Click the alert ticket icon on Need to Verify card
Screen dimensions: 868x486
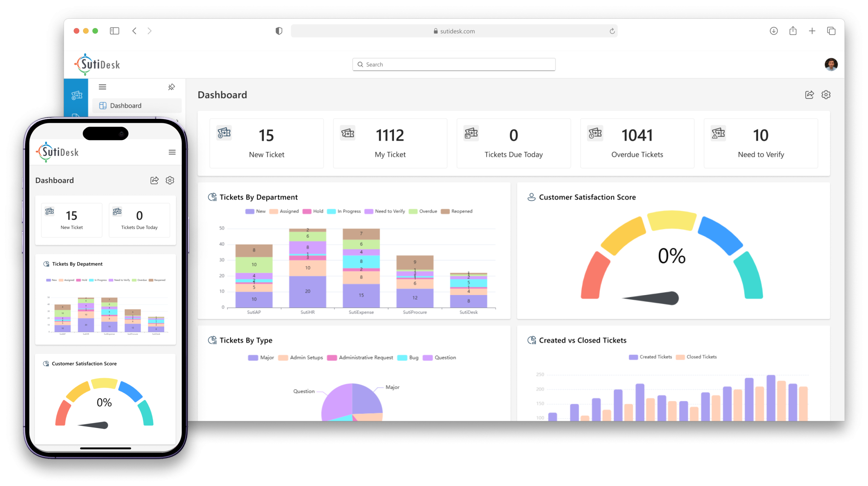click(x=718, y=133)
